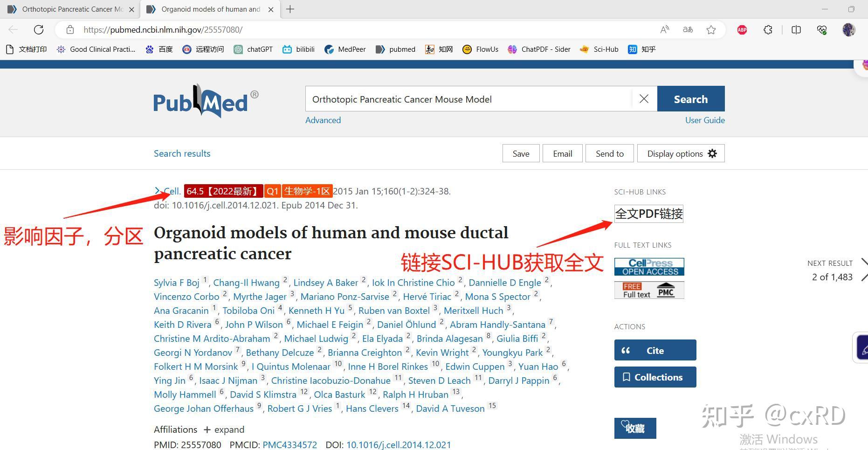The width and height of the screenshot is (868, 450).
Task: Toggle 收藏 to save the article
Action: tap(635, 428)
